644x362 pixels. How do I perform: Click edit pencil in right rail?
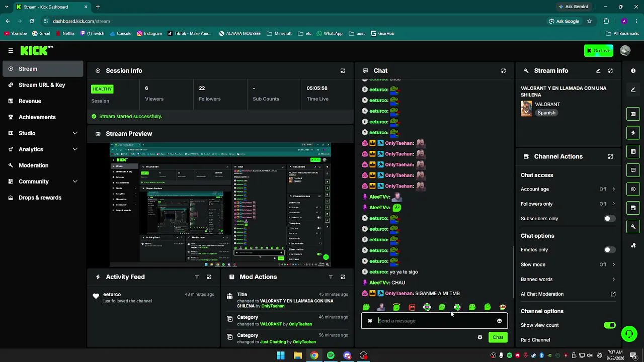633,89
